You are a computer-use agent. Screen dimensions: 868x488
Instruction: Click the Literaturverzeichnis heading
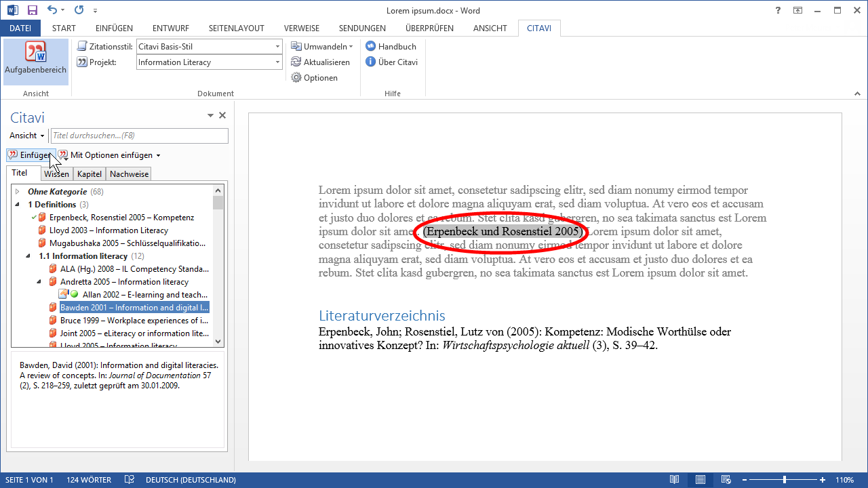(382, 316)
